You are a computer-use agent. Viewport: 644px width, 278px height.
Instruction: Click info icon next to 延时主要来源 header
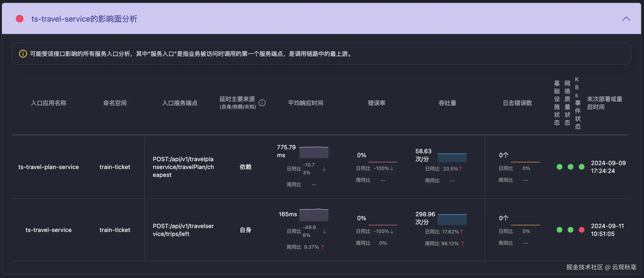(262, 103)
